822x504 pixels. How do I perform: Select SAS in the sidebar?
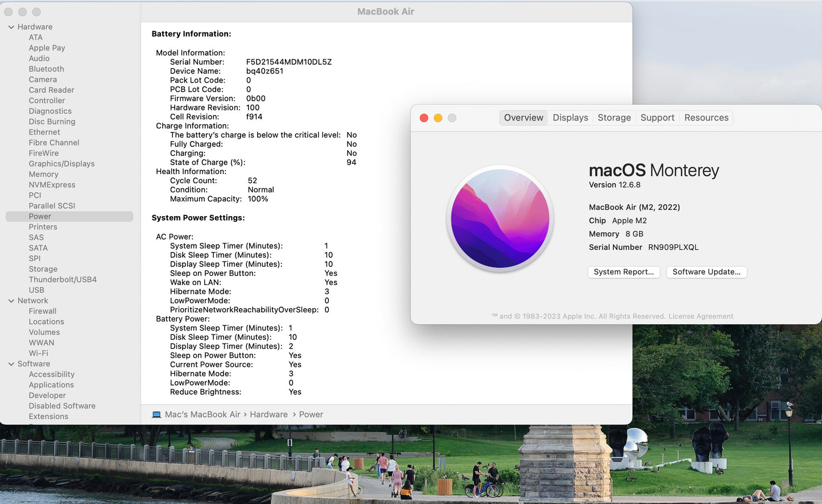pos(36,237)
